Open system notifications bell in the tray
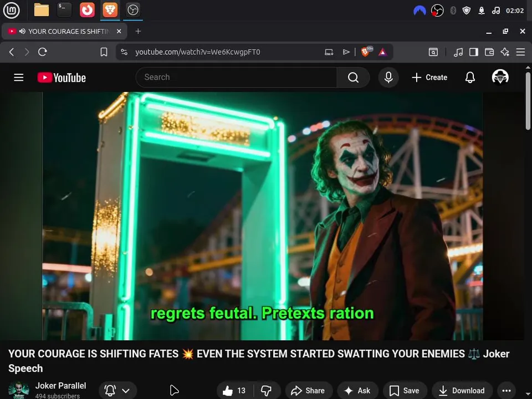 tap(482, 11)
